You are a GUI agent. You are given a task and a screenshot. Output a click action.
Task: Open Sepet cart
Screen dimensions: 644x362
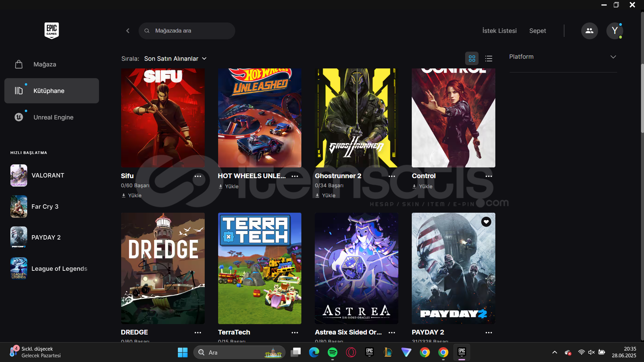tap(537, 31)
